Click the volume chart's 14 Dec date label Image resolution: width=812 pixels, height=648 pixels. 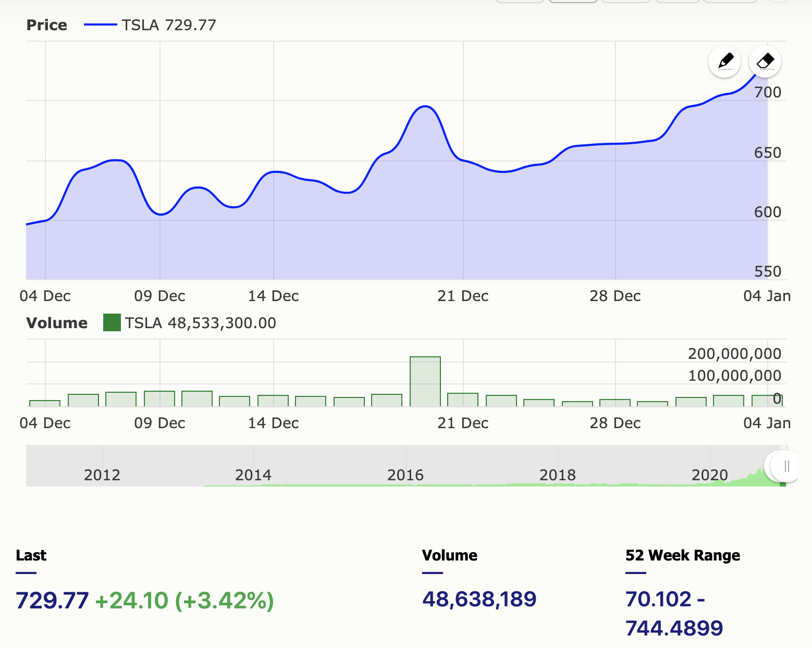click(x=273, y=423)
